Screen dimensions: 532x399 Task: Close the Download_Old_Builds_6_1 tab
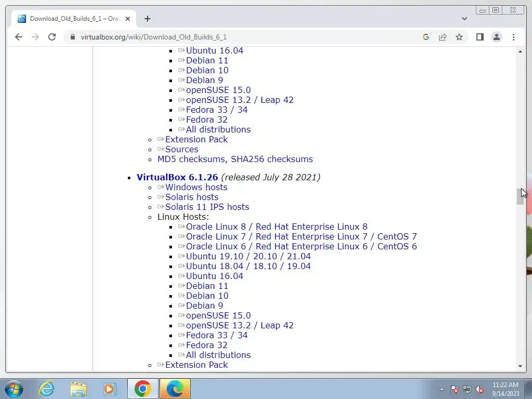(x=128, y=19)
